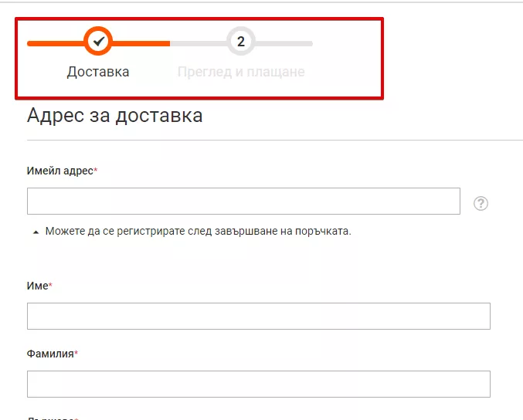Focus the Фамилия input field
This screenshot has height=420, width=523.
[x=259, y=384]
